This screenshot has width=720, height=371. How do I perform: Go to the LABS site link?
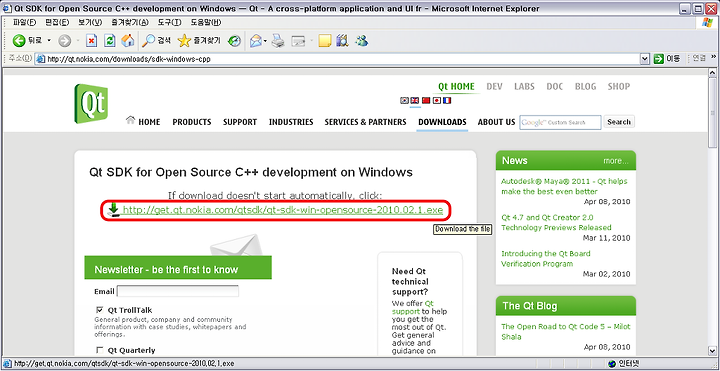[x=524, y=86]
